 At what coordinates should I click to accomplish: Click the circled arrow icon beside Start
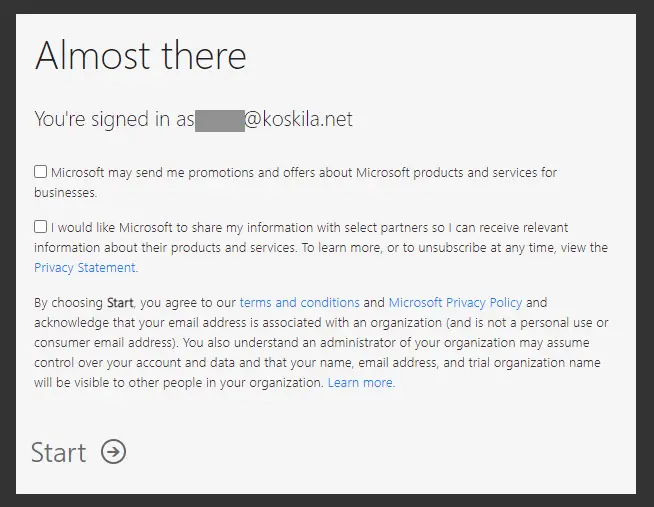point(114,452)
